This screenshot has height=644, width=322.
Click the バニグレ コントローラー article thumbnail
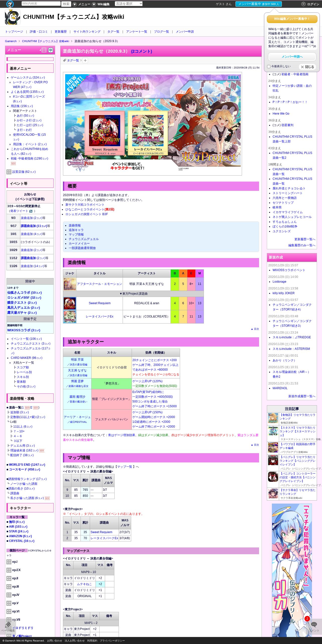click(x=273, y=477)
